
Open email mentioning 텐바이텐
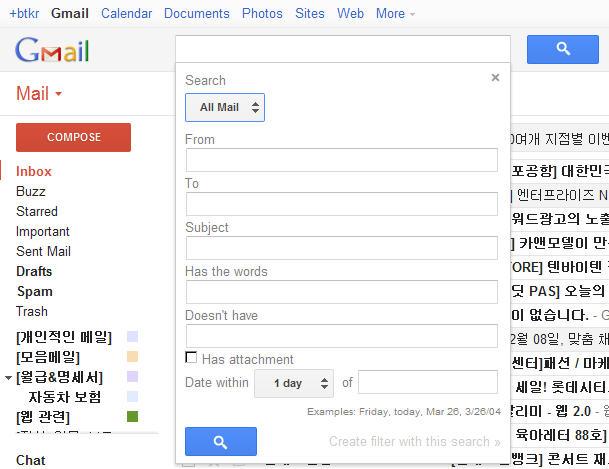coord(560,267)
